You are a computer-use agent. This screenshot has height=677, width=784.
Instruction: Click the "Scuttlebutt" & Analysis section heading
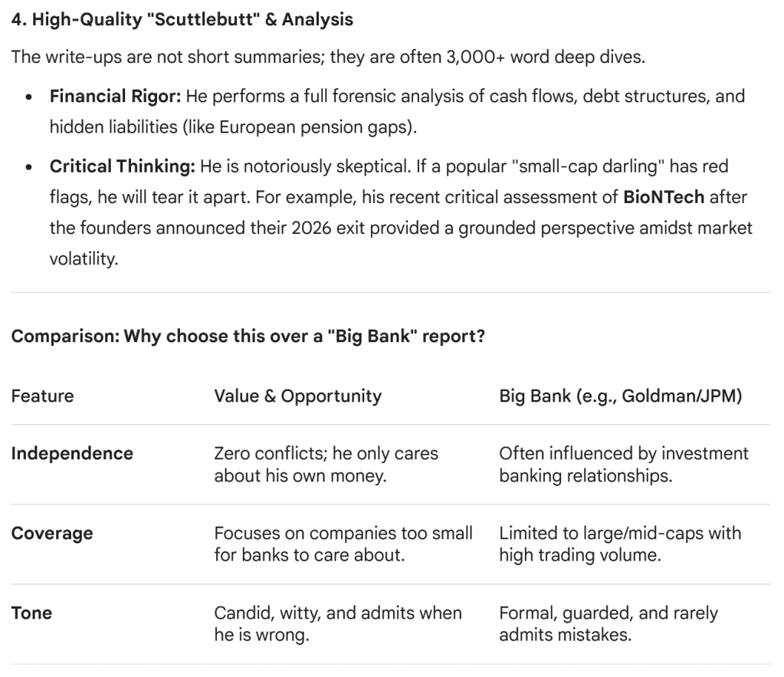coord(182,21)
